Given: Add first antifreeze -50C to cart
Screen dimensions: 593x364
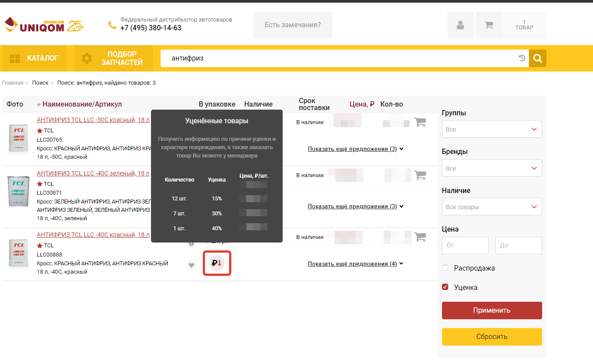Looking at the screenshot, I should pos(420,122).
